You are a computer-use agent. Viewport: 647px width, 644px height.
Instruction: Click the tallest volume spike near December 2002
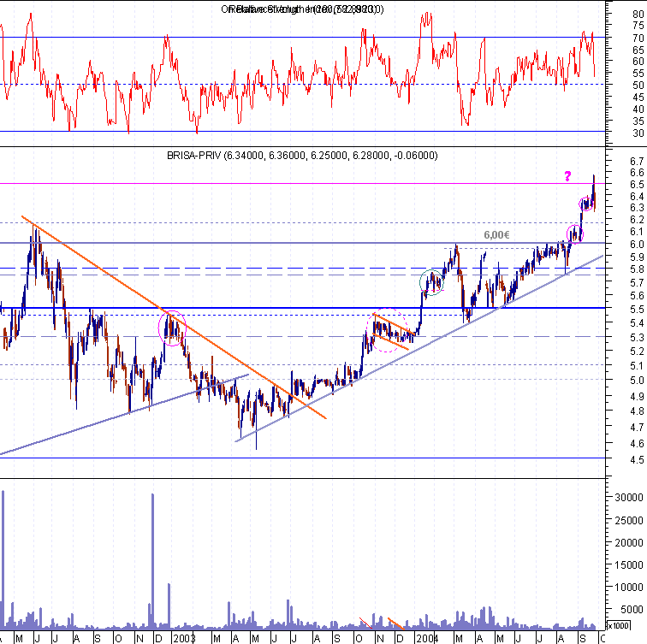click(x=152, y=561)
